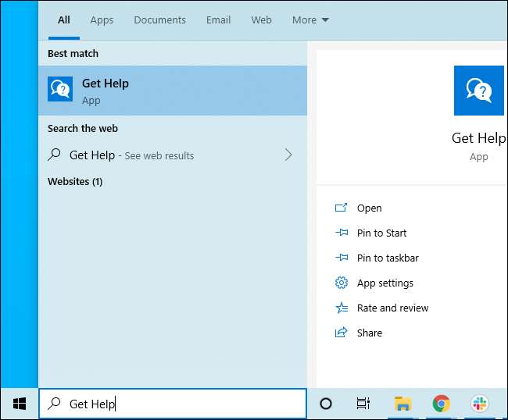Screen dimensions: 508x420
Task: Click the magnifier icon in the search box
Action: (54, 404)
